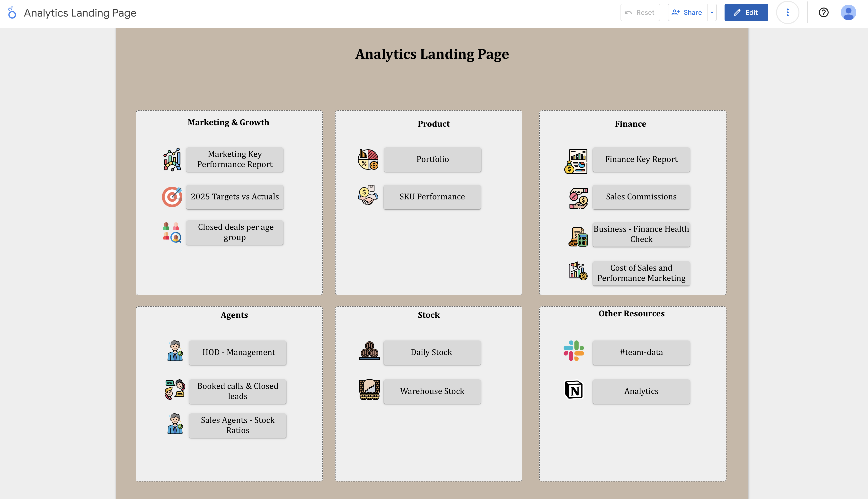Screen dimensions: 868x499
Task: Click the 'Agents' section heading
Action: [234, 315]
